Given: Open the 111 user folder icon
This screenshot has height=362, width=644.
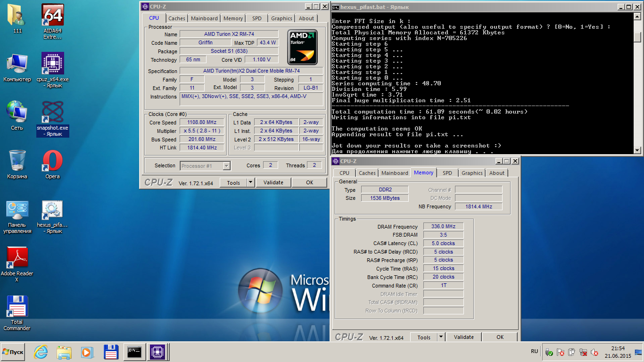Looking at the screenshot, I should pos(17,19).
